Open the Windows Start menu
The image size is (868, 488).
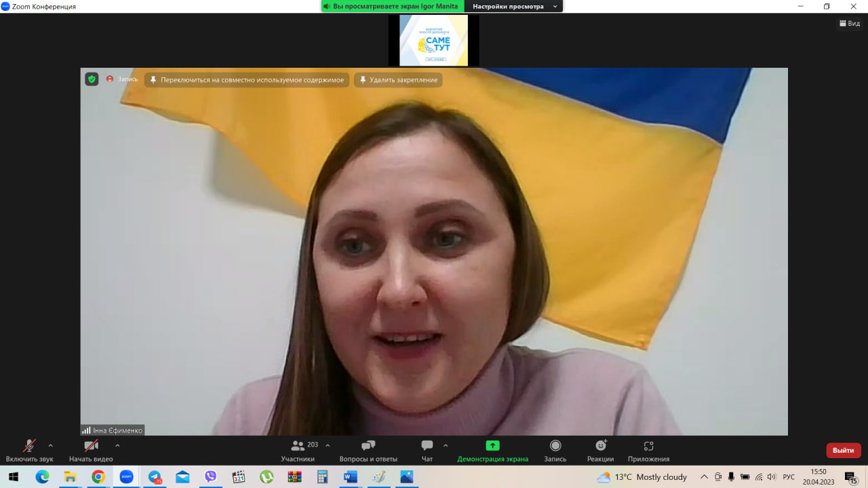tap(14, 476)
